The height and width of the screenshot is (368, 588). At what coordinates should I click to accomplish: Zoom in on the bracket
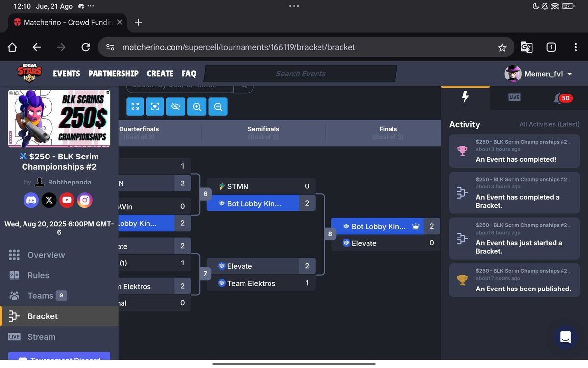click(x=196, y=106)
